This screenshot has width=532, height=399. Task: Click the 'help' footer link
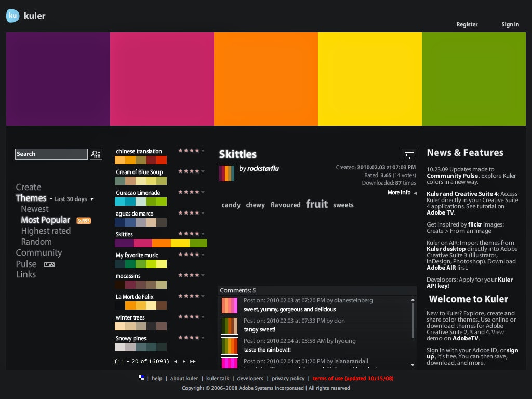157,378
